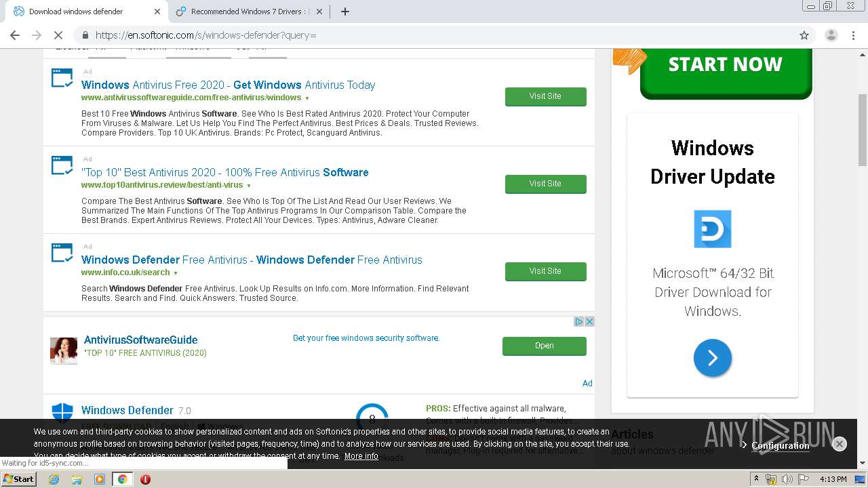Open Windows Antivirus Free 2020 ad link

pos(228,85)
